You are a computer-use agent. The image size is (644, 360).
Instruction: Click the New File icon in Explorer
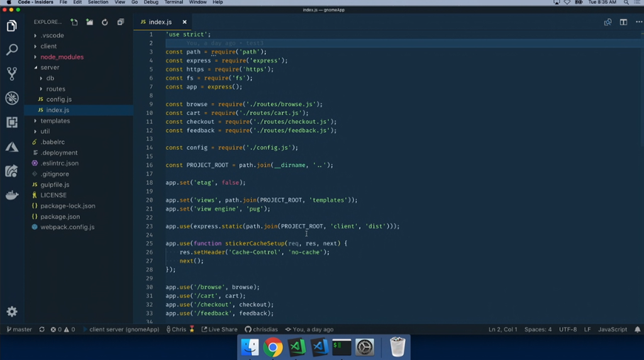(74, 22)
